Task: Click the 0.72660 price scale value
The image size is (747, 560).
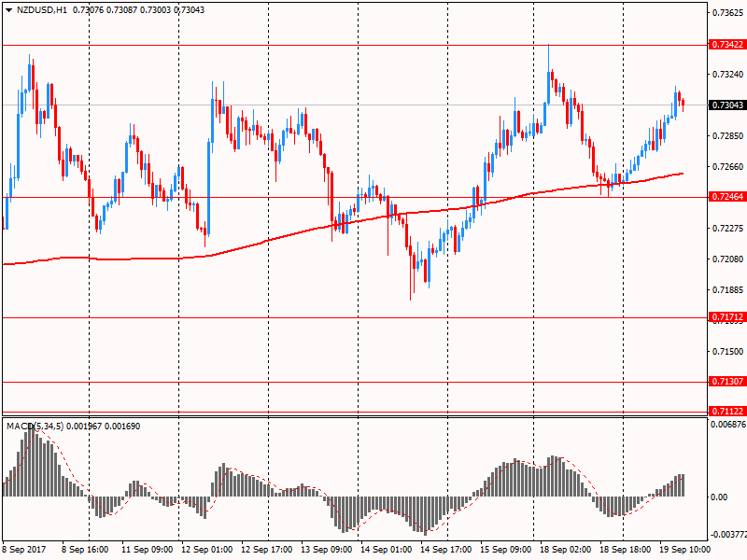Action: (x=728, y=167)
